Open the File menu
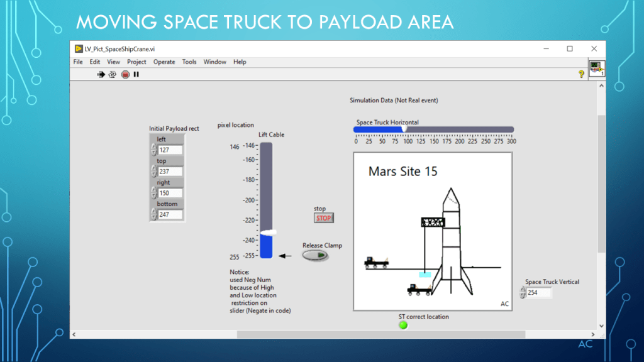Image resolution: width=644 pixels, height=362 pixels. pyautogui.click(x=78, y=62)
